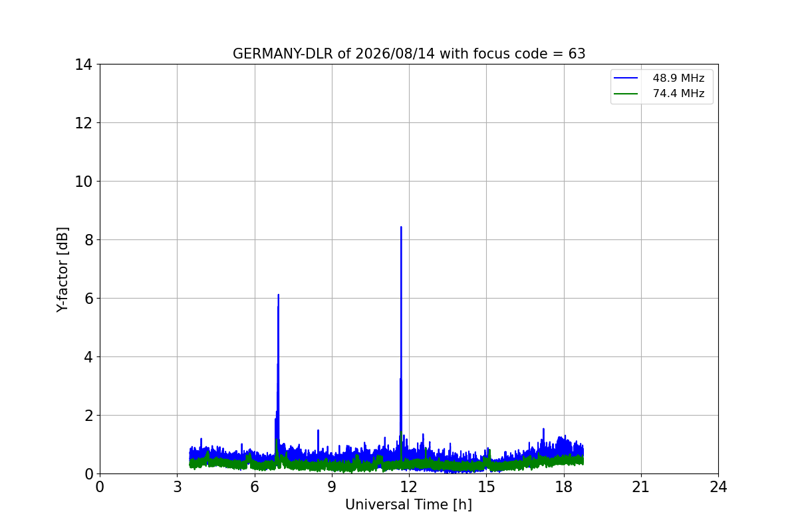Click the y-axis tick label 10

pos(83,182)
